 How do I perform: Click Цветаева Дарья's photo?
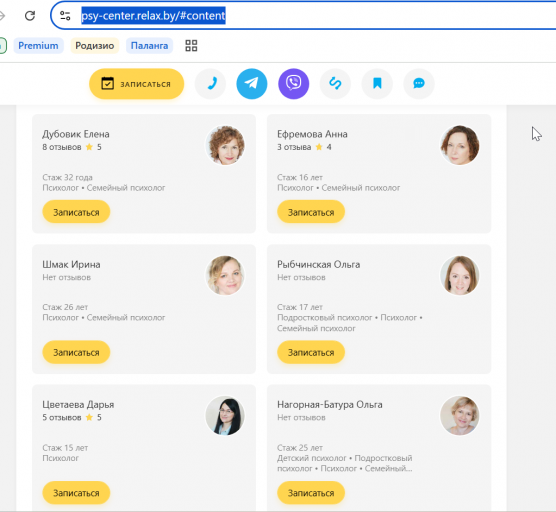coord(225,416)
